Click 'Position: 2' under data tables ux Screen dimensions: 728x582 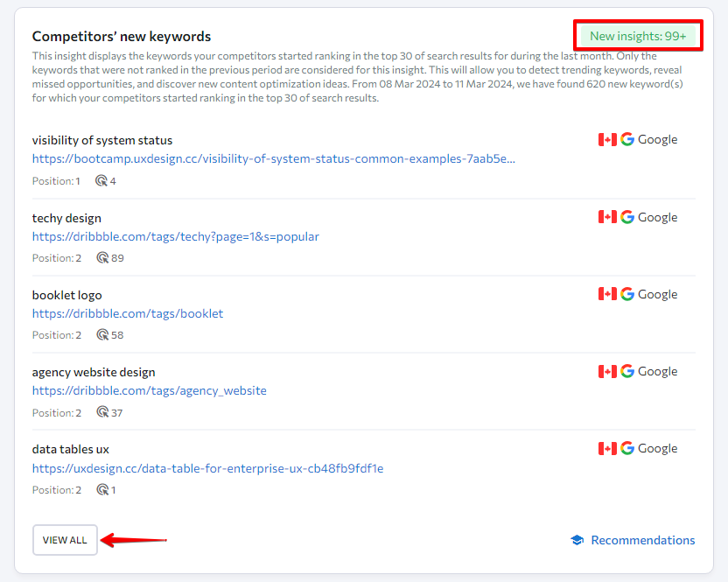click(x=57, y=490)
